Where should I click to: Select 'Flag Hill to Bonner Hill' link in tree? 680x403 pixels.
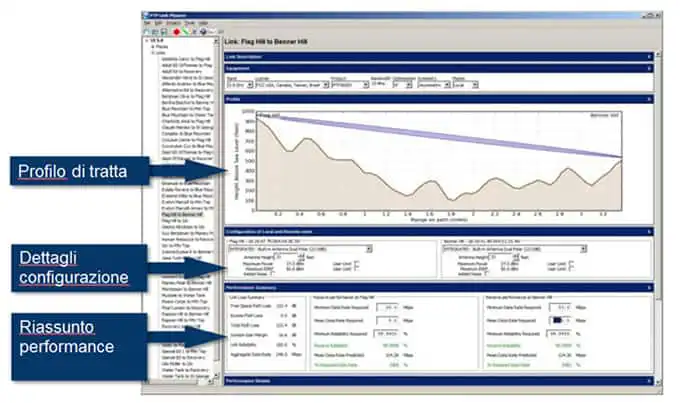pyautogui.click(x=182, y=214)
